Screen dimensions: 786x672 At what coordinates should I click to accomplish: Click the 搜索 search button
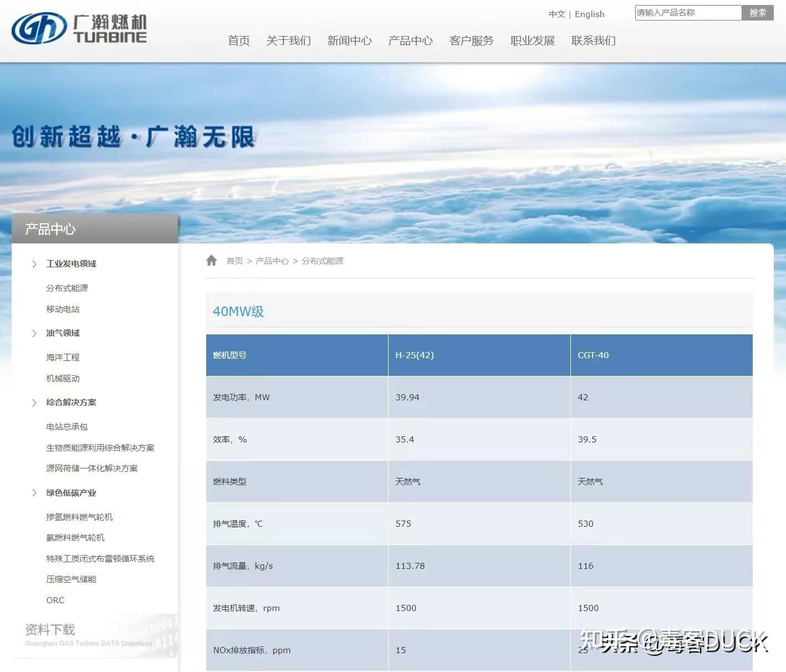click(758, 13)
